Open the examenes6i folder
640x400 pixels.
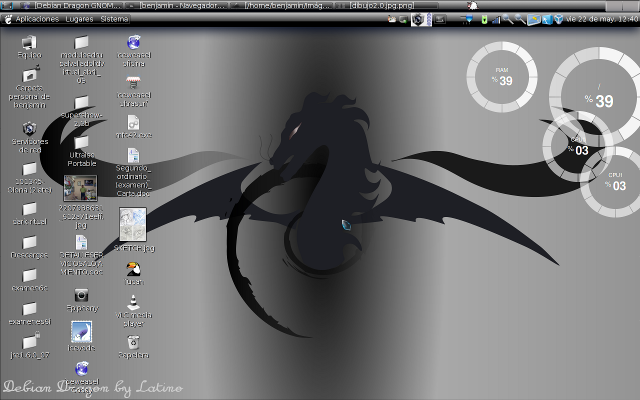(x=29, y=309)
